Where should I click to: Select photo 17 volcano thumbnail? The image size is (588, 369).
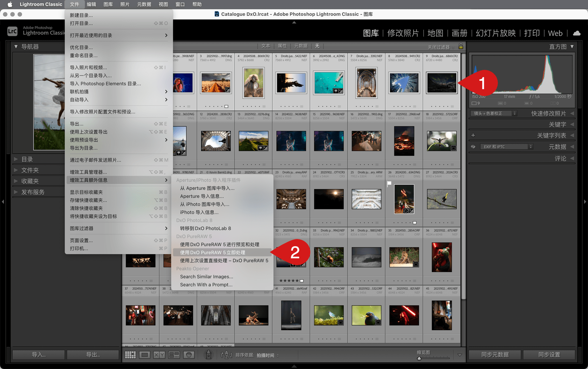click(x=404, y=141)
